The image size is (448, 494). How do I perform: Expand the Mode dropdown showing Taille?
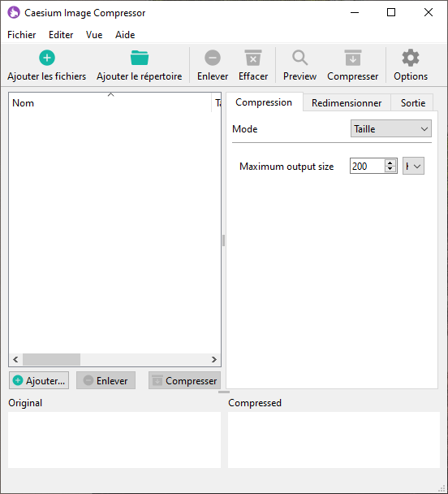pos(390,129)
